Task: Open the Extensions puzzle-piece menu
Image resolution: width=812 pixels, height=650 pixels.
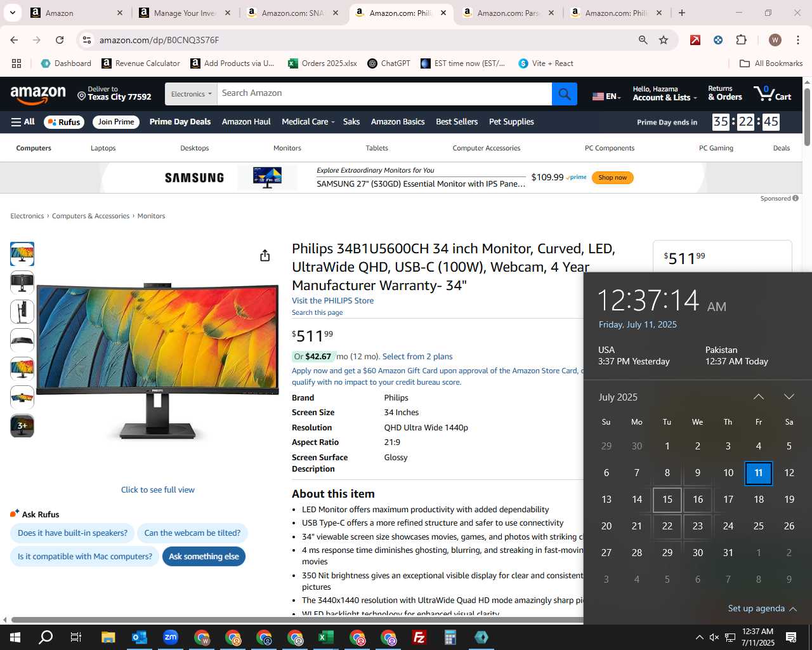Action: pos(741,40)
